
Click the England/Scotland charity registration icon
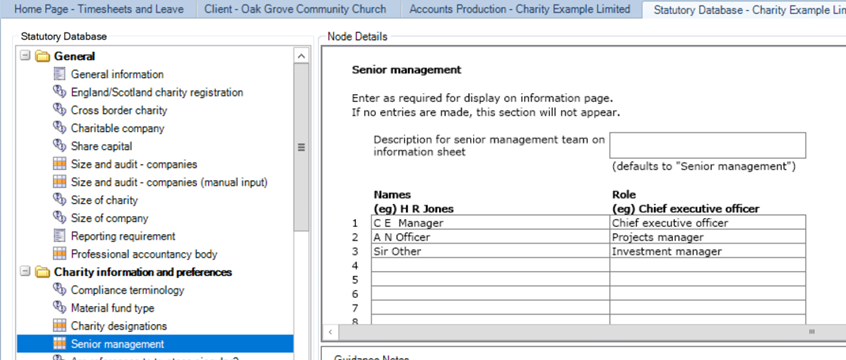point(60,92)
